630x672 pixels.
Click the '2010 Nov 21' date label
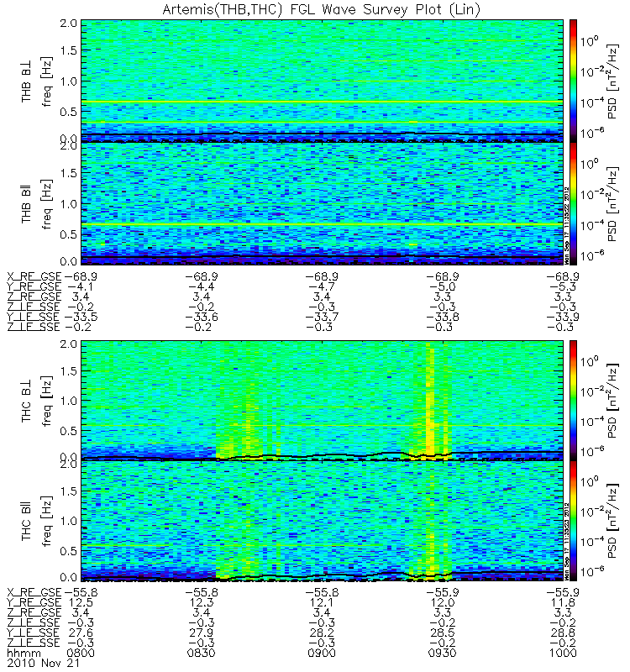coord(44,663)
